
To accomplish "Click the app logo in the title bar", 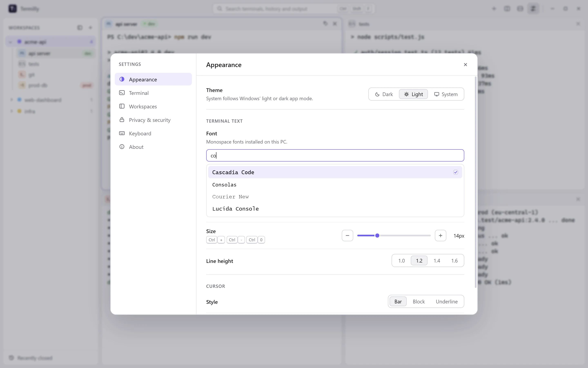I will pos(13,9).
